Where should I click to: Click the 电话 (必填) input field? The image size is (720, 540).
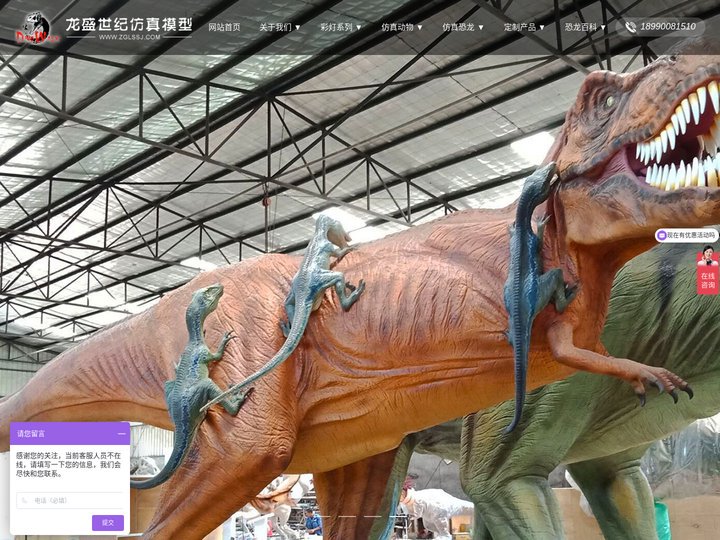(72, 500)
